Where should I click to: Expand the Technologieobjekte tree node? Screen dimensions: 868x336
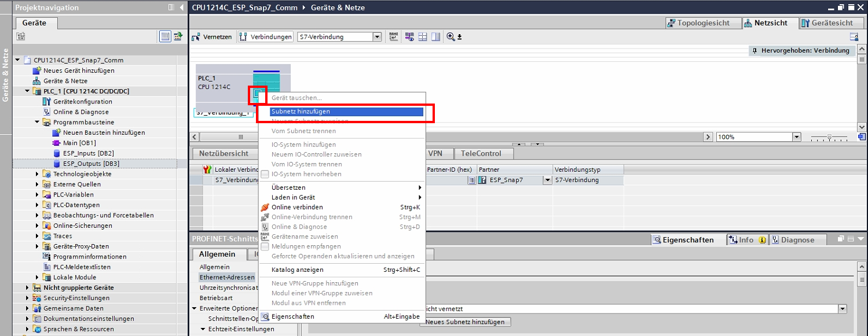coord(38,174)
